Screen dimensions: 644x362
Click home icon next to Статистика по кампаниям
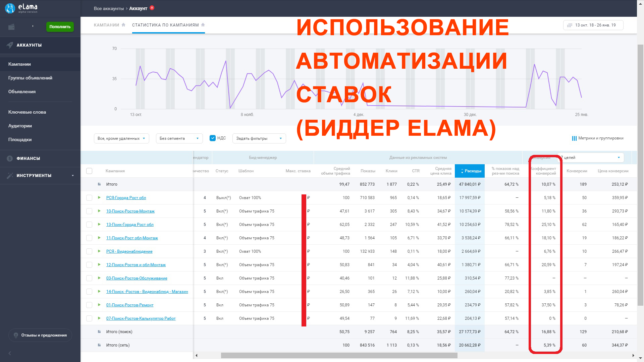pyautogui.click(x=203, y=25)
